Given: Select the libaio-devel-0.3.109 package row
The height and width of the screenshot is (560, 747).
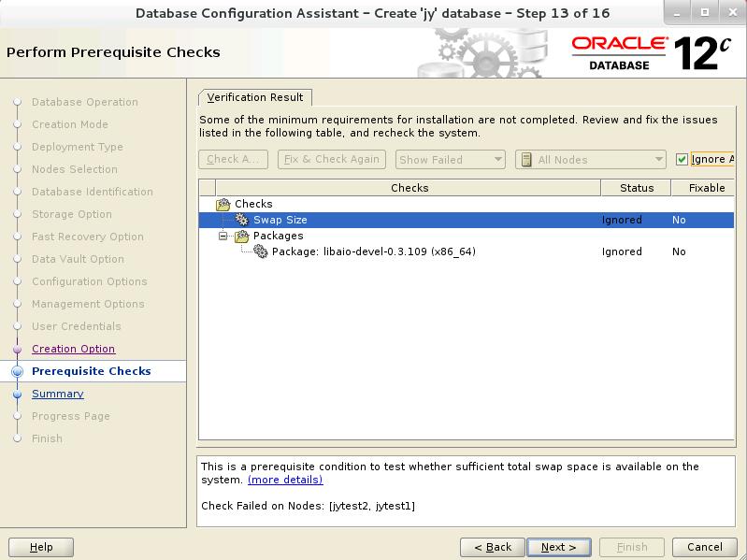Looking at the screenshot, I should coord(466,251).
